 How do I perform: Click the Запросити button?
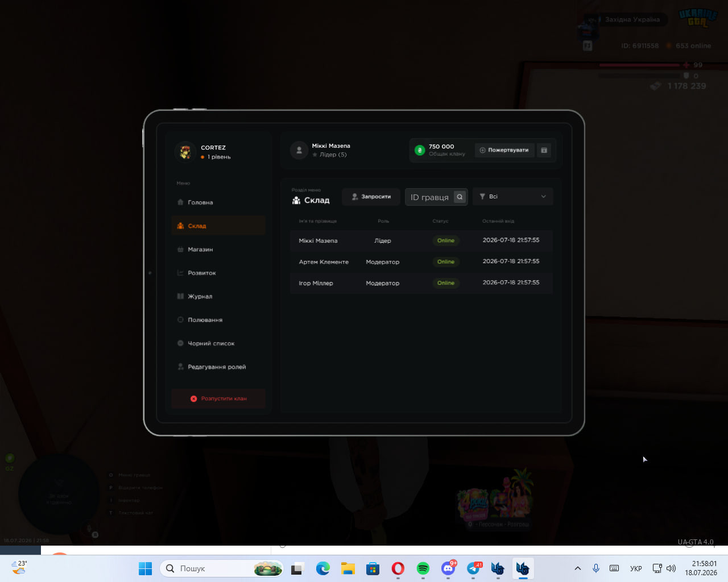pyautogui.click(x=371, y=197)
